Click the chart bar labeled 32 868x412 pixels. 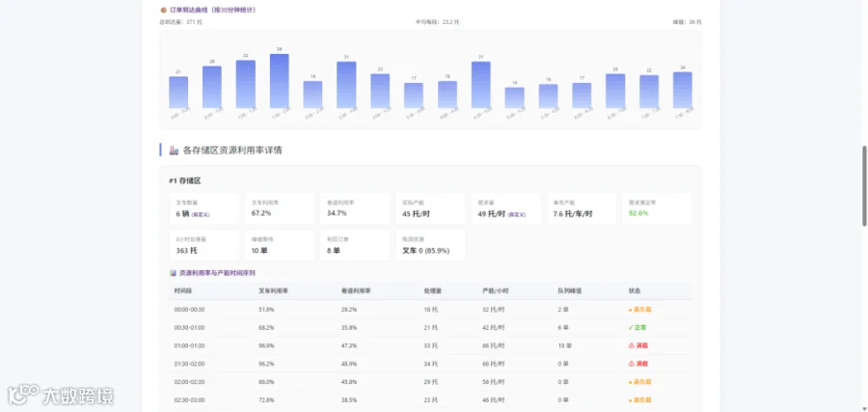click(246, 84)
